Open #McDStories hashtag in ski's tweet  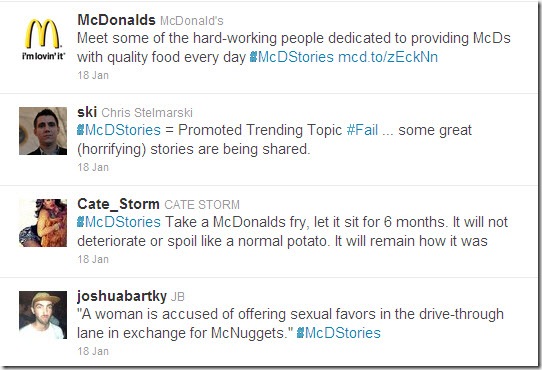click(119, 130)
